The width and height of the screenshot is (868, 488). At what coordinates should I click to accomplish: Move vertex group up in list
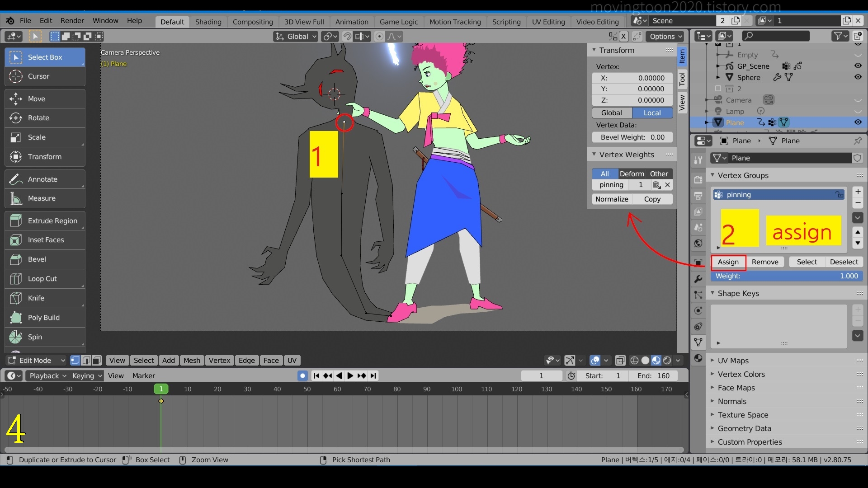(858, 232)
